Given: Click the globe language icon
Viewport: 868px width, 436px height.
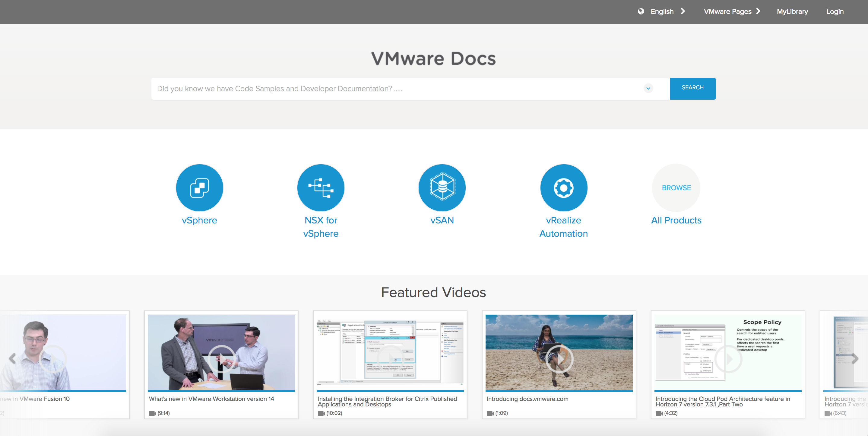Looking at the screenshot, I should click(x=641, y=11).
